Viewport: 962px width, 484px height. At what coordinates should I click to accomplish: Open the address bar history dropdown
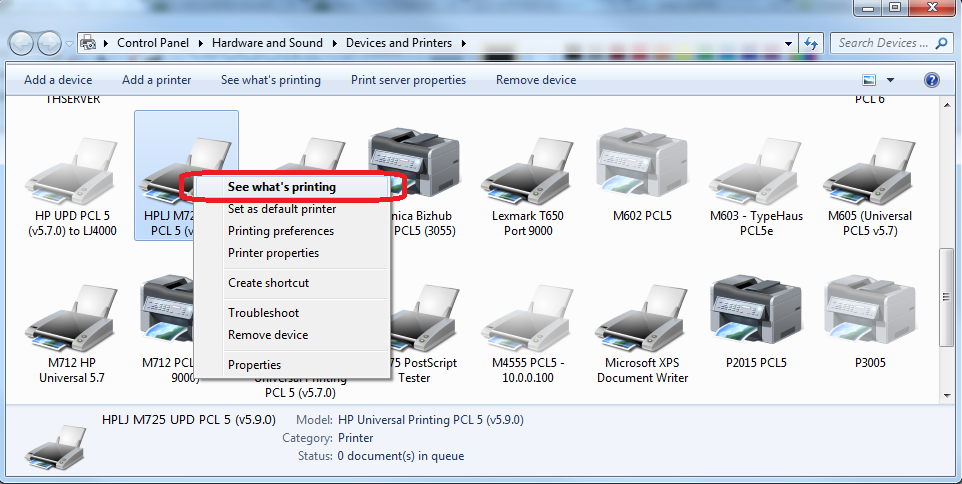tap(789, 43)
